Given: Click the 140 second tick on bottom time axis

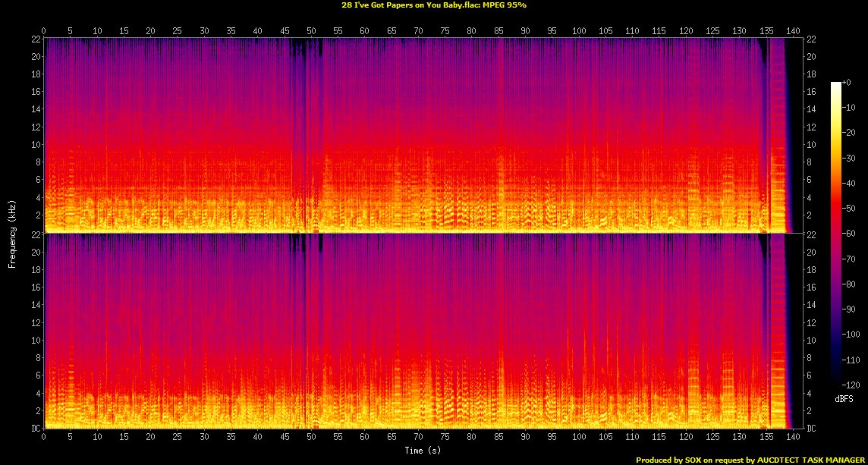Looking at the screenshot, I should pyautogui.click(x=793, y=438).
